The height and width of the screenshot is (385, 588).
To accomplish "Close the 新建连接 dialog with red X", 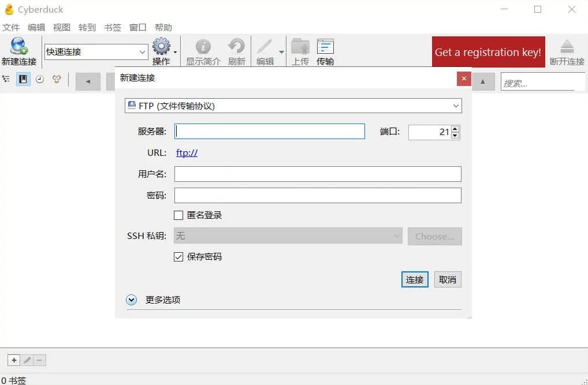I will [x=464, y=79].
